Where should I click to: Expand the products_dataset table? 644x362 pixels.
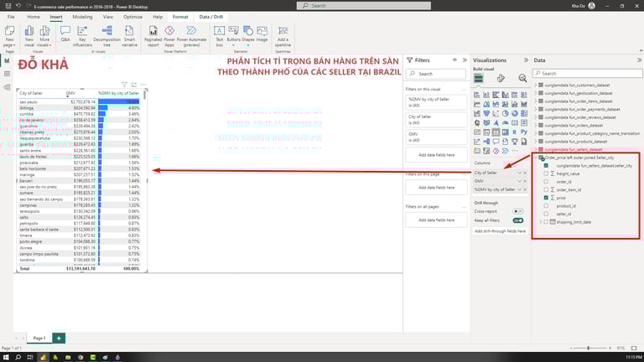pos(536,141)
